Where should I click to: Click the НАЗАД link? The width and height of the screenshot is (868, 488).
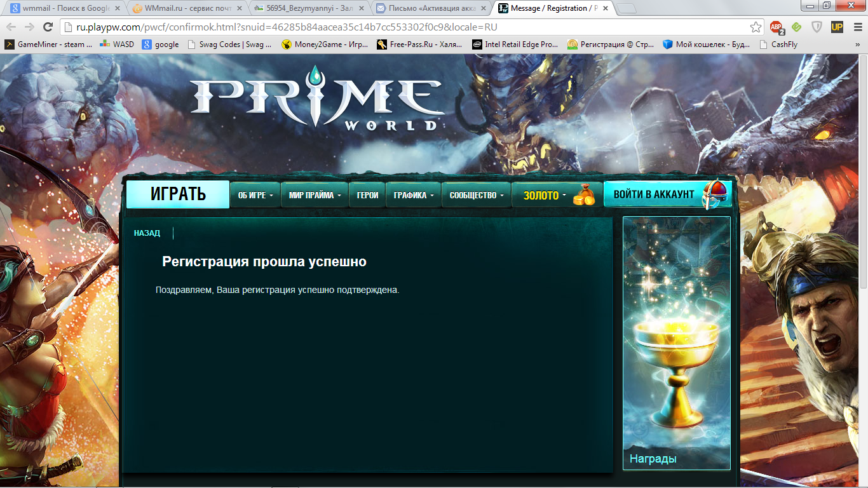(x=147, y=233)
